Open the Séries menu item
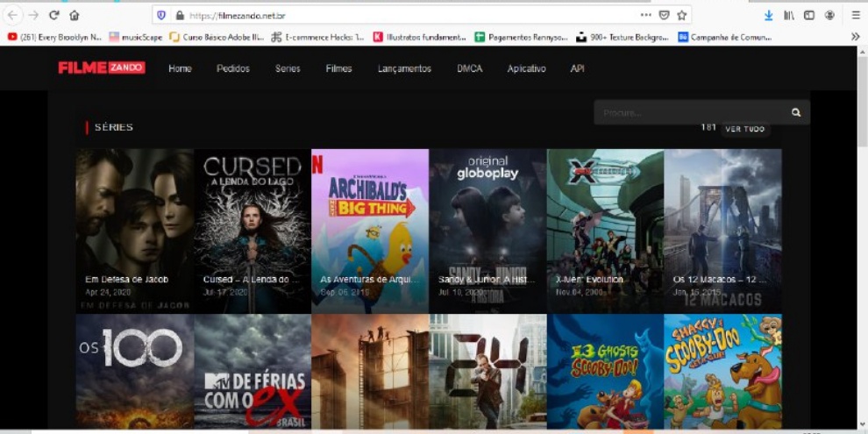868x434 pixels. [288, 68]
